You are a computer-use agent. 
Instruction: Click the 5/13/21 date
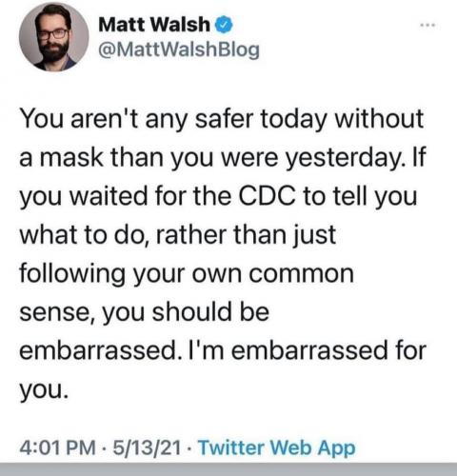147,447
